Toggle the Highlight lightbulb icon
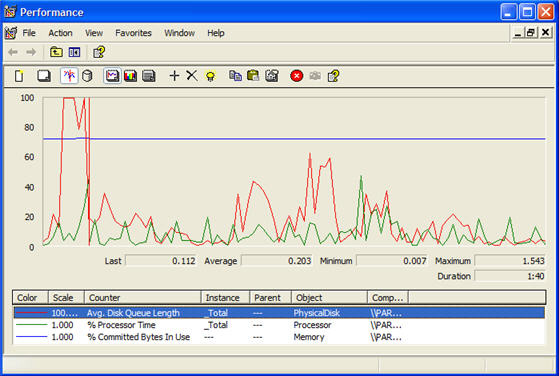 tap(210, 76)
